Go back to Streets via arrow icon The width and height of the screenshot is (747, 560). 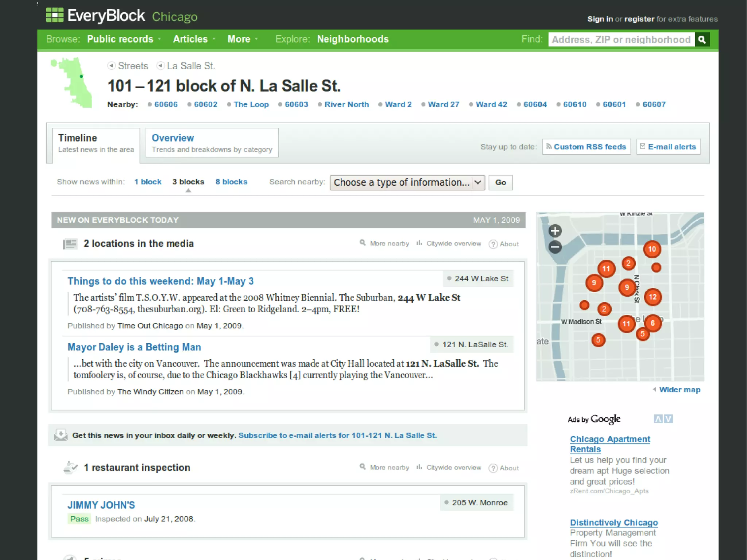tap(112, 66)
